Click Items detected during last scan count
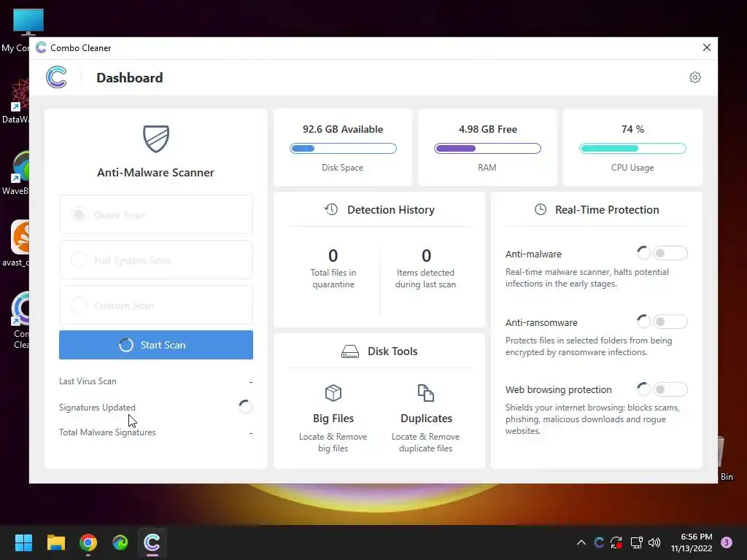This screenshot has height=560, width=747. 426,256
